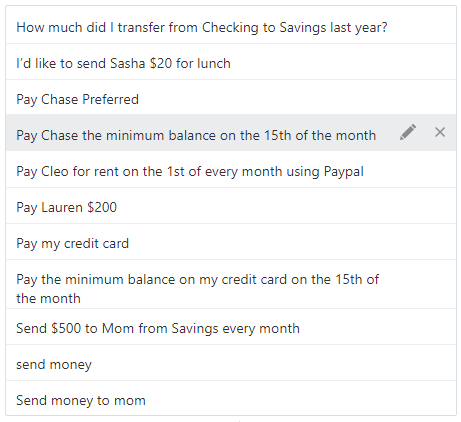Open the Pay Cleo for rent utterance
Image resolution: width=461 pixels, height=422 pixels.
point(231,169)
